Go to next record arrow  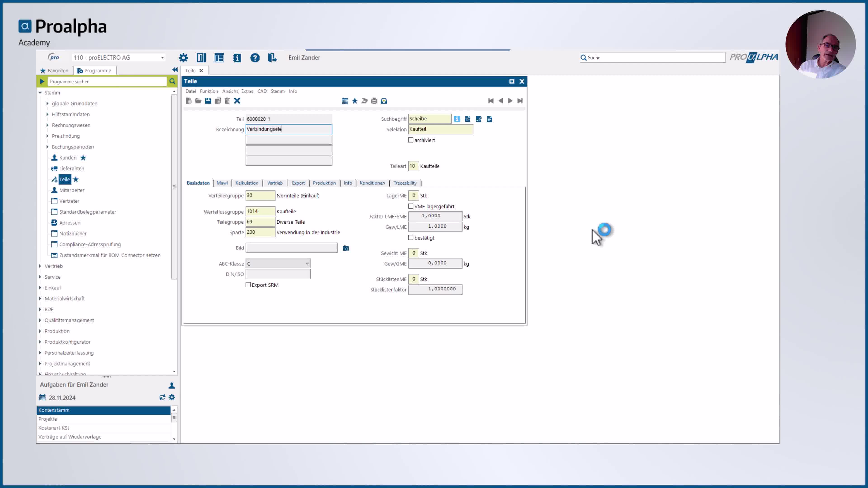[x=510, y=101]
